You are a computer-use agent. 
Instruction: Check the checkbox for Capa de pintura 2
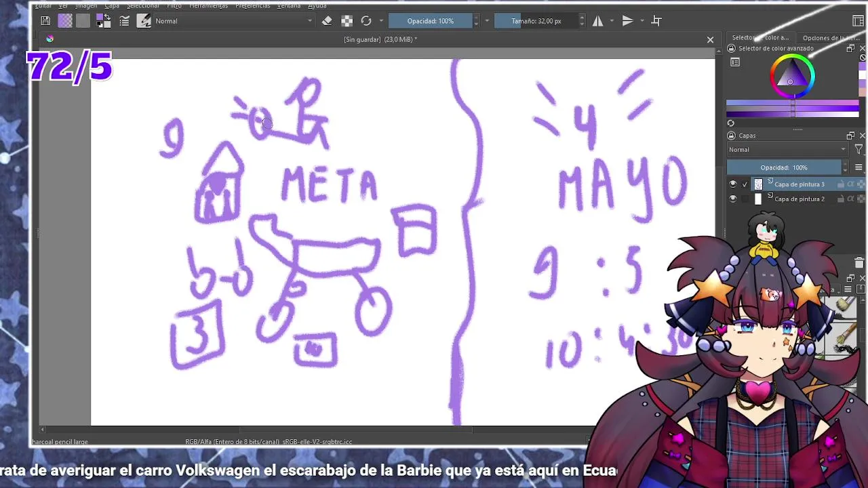[x=745, y=199]
